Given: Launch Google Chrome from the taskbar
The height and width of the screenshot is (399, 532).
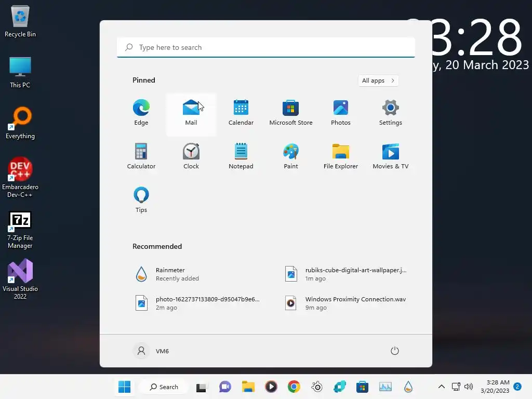Looking at the screenshot, I should point(294,387).
